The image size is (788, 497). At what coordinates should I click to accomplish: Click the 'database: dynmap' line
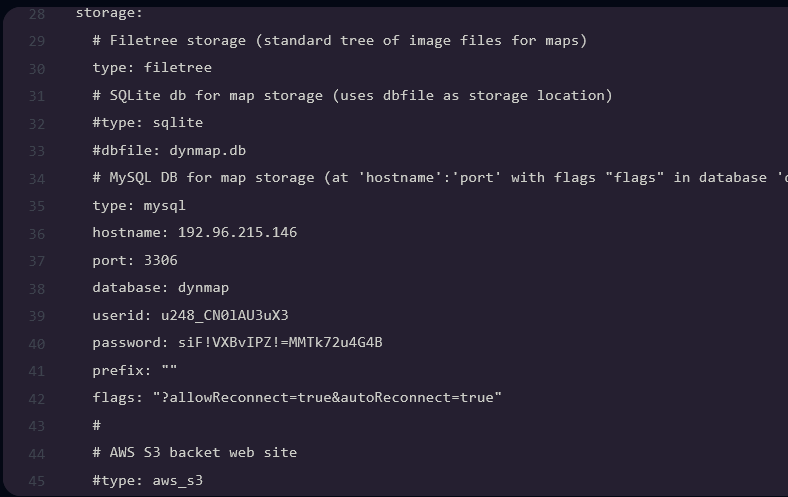160,288
